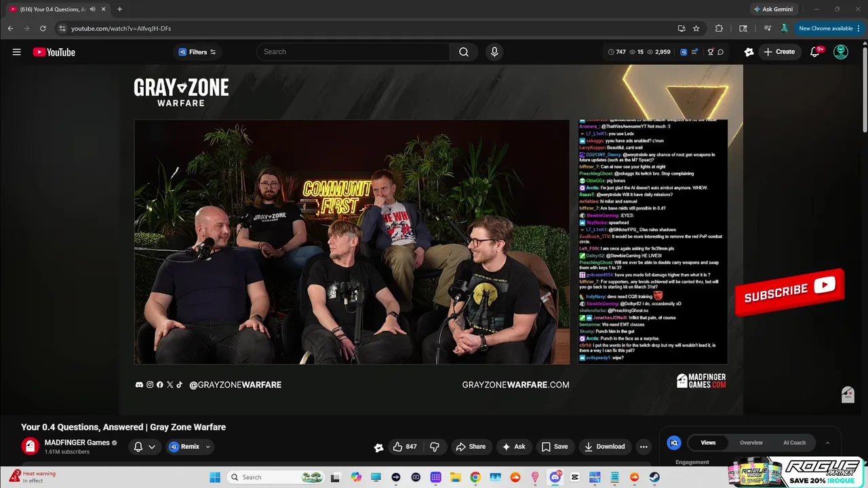Image resolution: width=868 pixels, height=488 pixels.
Task: Expand the Remix dropdown arrow
Action: 208,447
